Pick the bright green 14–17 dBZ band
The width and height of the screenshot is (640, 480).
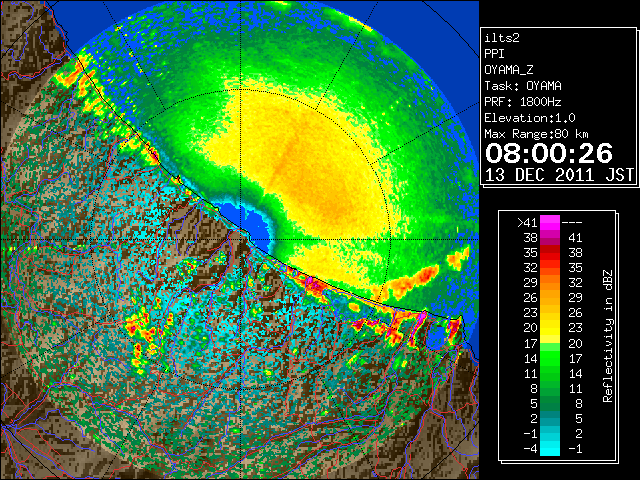(x=550, y=358)
